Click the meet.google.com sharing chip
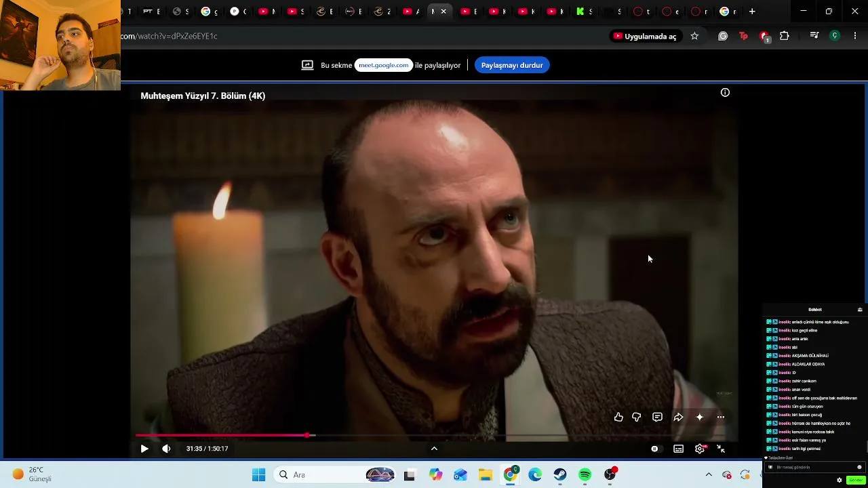The image size is (868, 488). (x=384, y=65)
